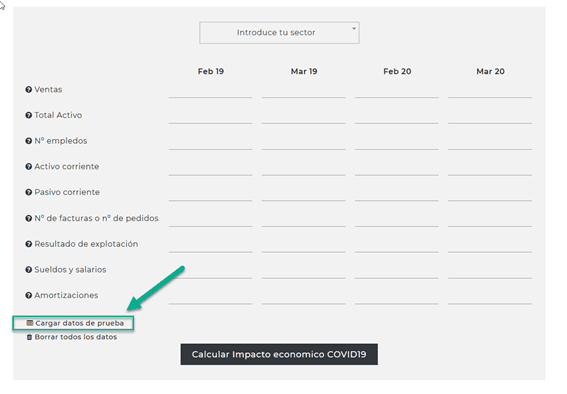Image resolution: width=567 pixels, height=394 pixels.
Task: Select the Pasivo corriente field for Feb 19
Action: (210, 193)
